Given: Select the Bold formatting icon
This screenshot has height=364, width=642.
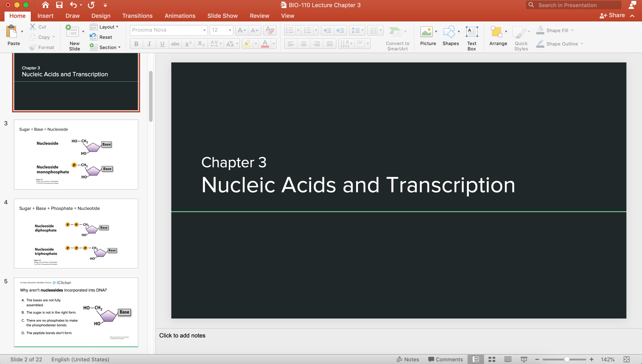Looking at the screenshot, I should click(136, 43).
